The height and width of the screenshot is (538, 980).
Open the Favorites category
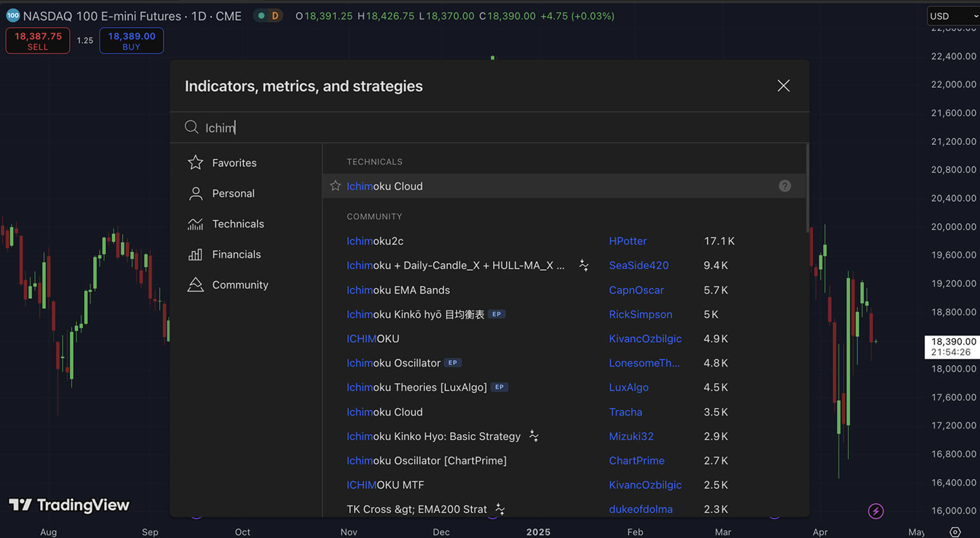[x=234, y=163]
